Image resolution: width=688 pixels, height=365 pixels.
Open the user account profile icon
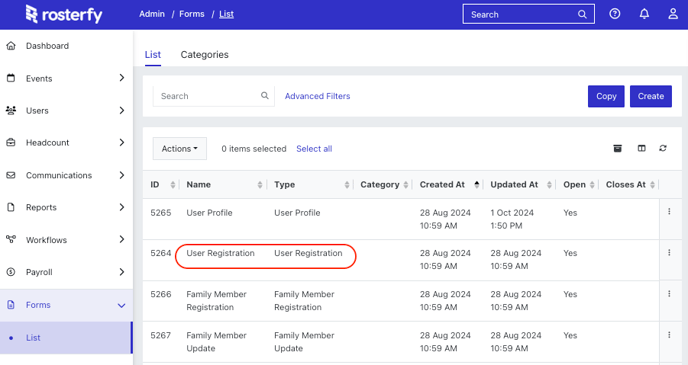(673, 14)
